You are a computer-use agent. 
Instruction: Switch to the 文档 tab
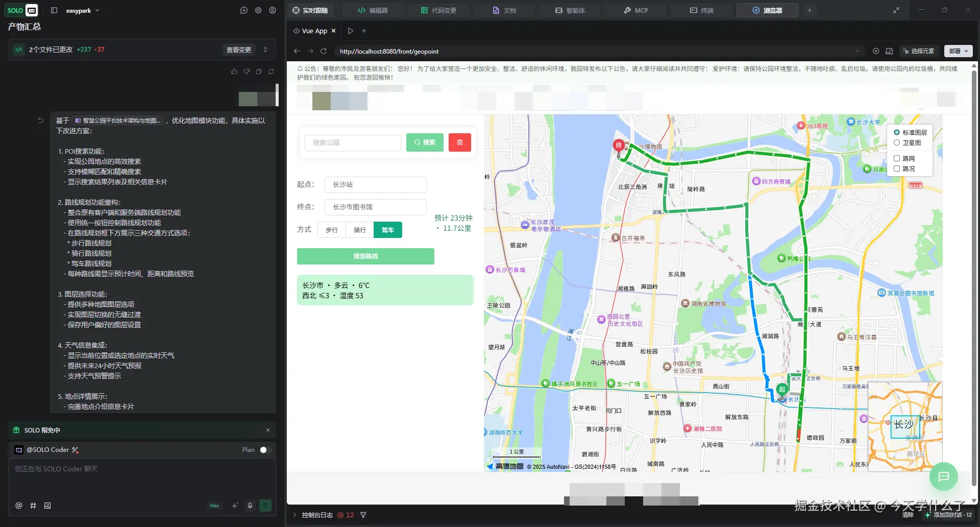(504, 10)
